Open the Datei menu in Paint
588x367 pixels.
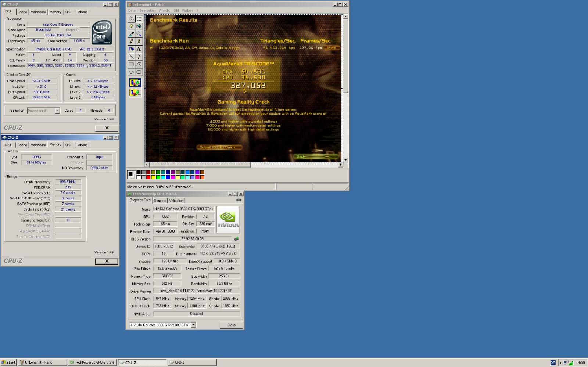(132, 10)
